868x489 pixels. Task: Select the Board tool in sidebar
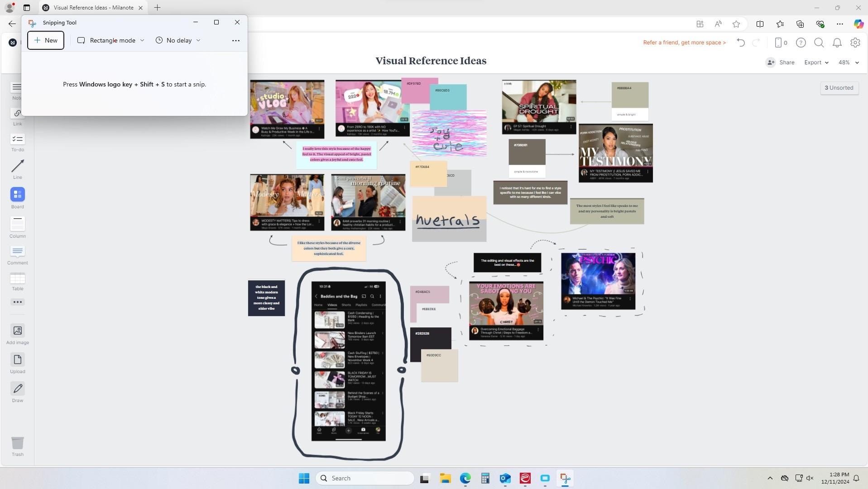[17, 198]
